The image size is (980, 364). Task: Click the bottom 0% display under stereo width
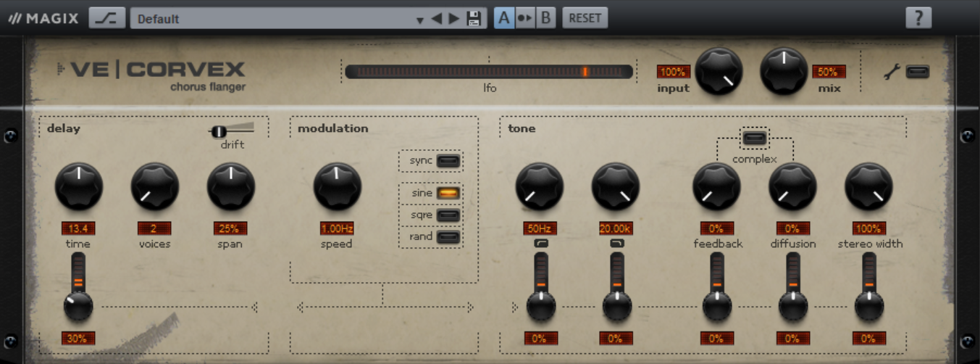coord(869,338)
